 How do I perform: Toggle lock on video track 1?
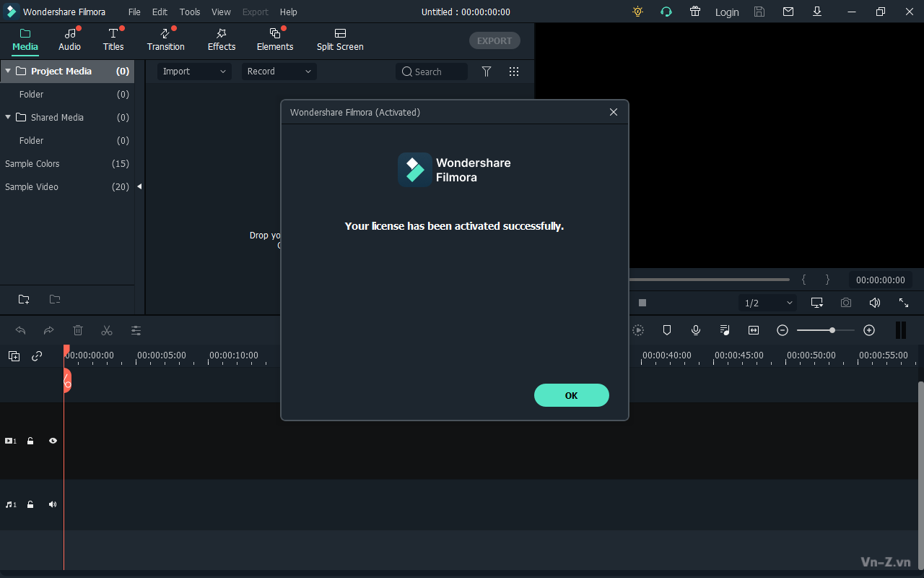pyautogui.click(x=30, y=441)
